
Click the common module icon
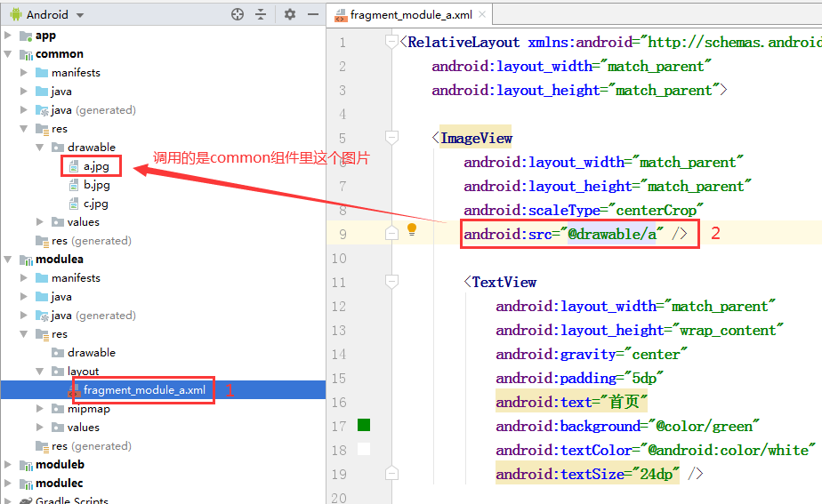26,54
